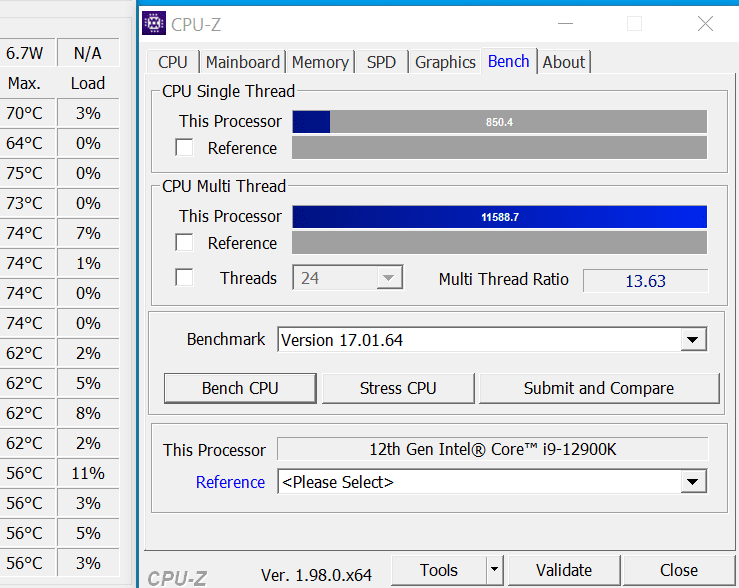Screen dimensions: 739x588
Task: Open the CPU tab
Action: pyautogui.click(x=172, y=62)
